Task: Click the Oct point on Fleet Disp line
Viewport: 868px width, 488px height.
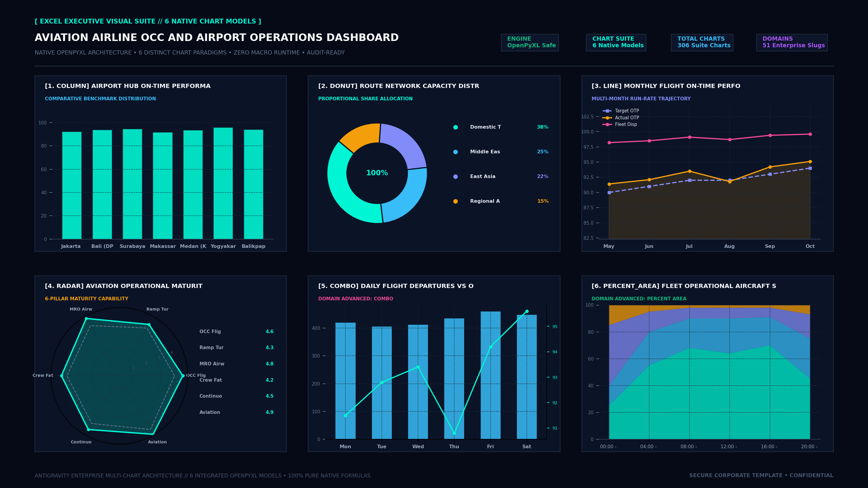Action: click(x=810, y=134)
